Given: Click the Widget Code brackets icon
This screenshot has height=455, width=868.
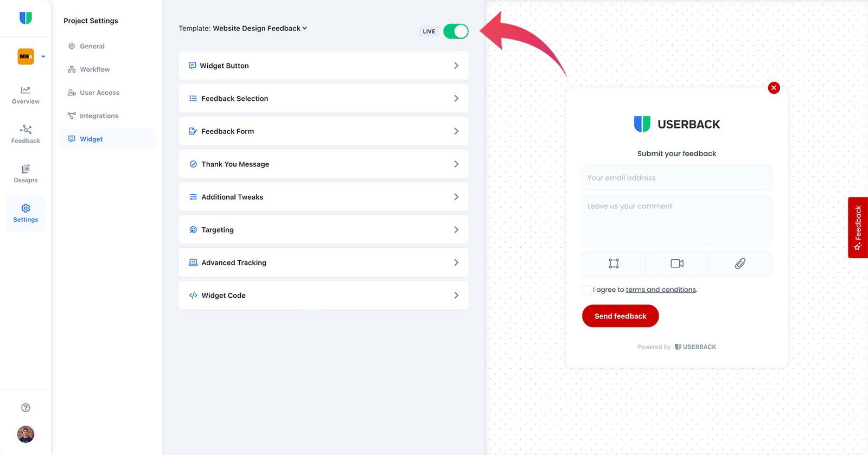Looking at the screenshot, I should point(193,296).
